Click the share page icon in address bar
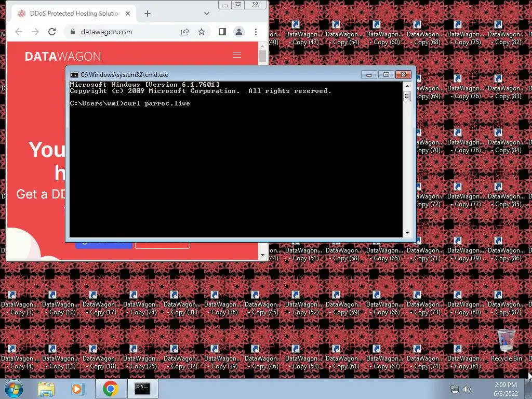 185,32
